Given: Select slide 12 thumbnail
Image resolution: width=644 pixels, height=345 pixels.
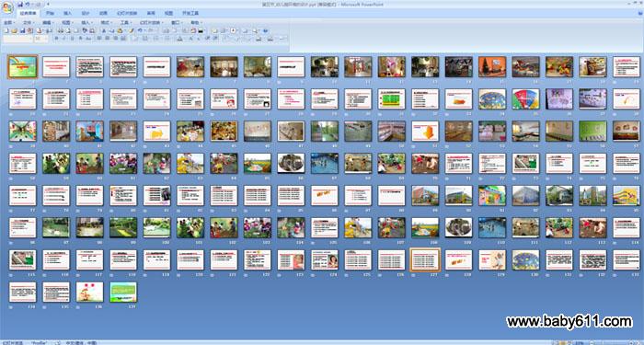Looking at the screenshot, I should coord(391,66).
